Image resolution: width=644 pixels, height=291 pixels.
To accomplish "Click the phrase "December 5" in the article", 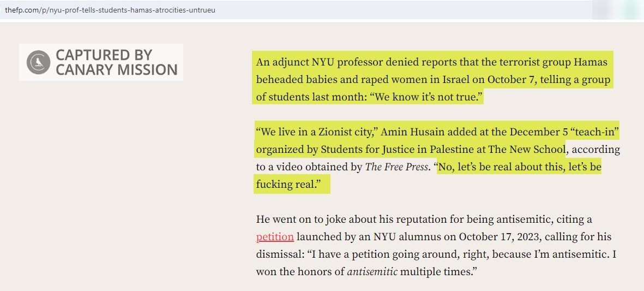I will pos(538,132).
